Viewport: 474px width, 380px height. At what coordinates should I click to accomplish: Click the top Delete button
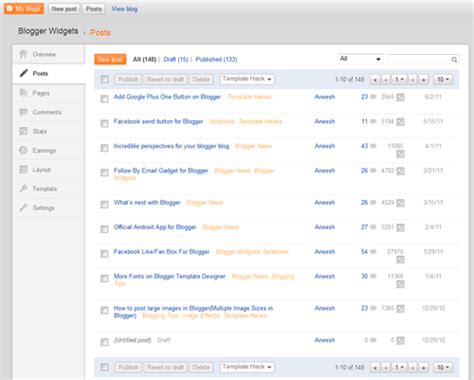coord(201,79)
